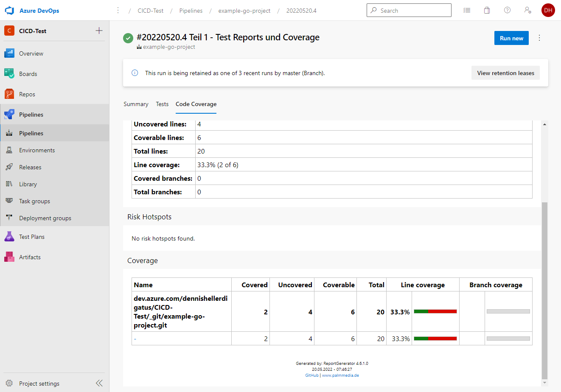This screenshot has height=392, width=561.
Task: Open the View retention leases panel
Action: coord(505,73)
